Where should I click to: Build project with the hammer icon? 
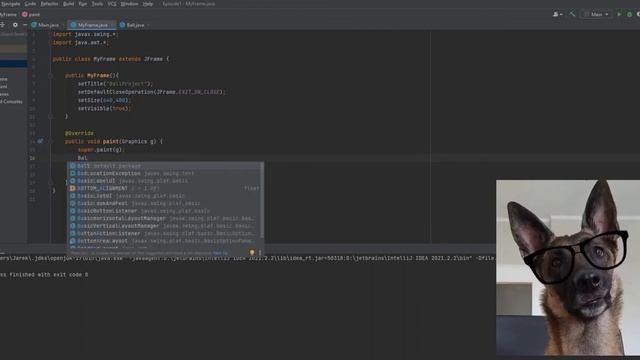pyautogui.click(x=572, y=14)
